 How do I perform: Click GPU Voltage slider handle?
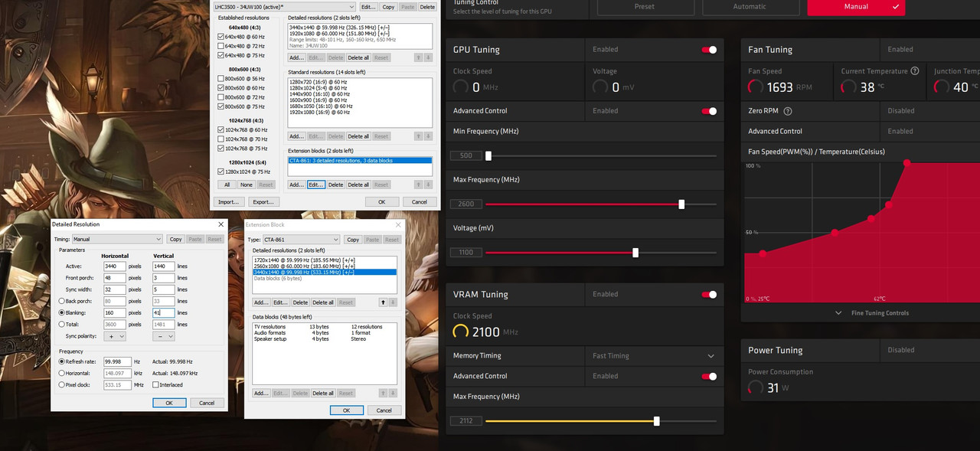(x=635, y=253)
